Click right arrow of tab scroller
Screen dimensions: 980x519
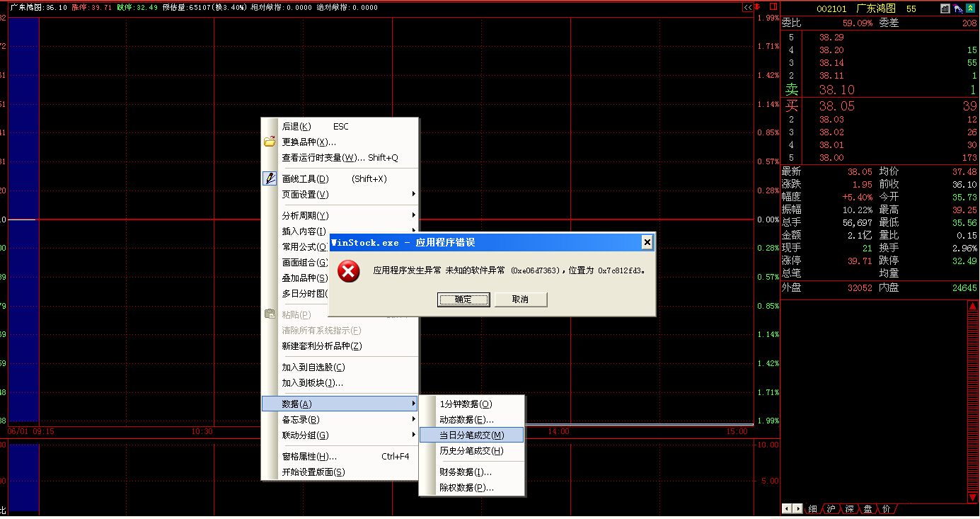point(798,509)
